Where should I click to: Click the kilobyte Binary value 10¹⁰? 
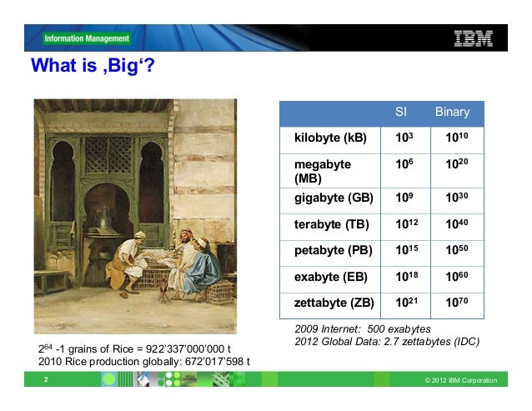[457, 137]
